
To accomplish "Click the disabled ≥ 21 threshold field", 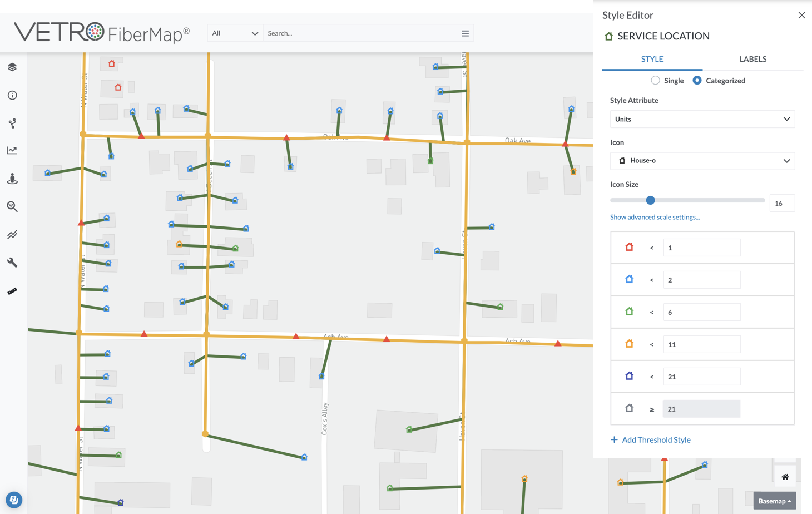I will coord(701,409).
